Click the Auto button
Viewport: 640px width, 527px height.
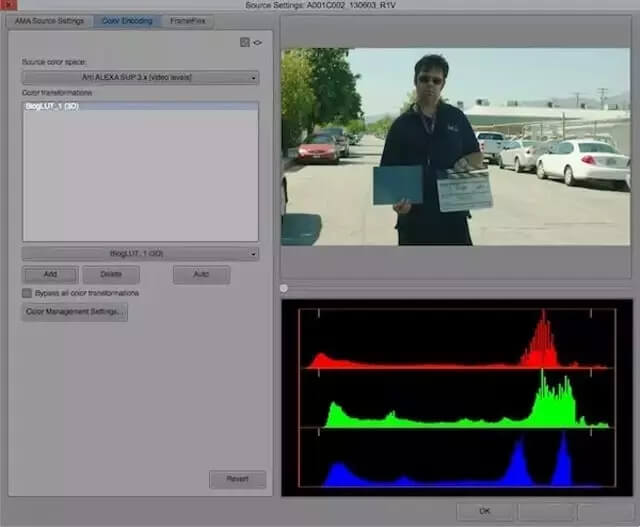[x=201, y=274]
